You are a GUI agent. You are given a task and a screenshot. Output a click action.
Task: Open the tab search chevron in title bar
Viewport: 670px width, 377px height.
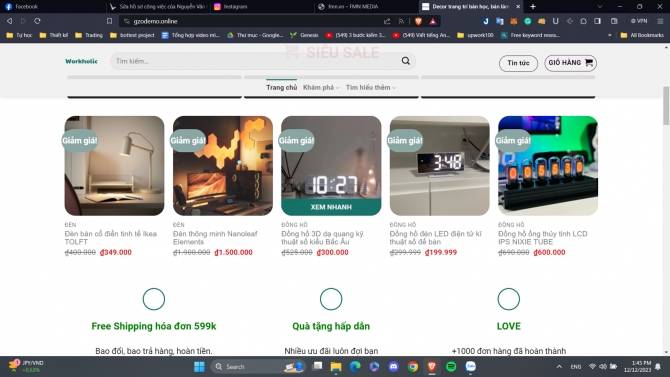600,6
